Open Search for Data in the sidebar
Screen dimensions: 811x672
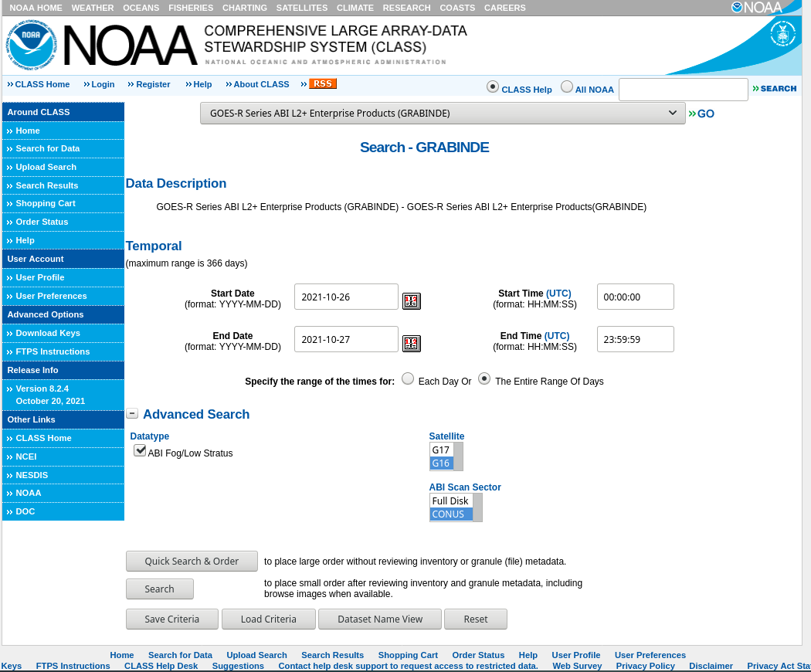click(x=48, y=148)
